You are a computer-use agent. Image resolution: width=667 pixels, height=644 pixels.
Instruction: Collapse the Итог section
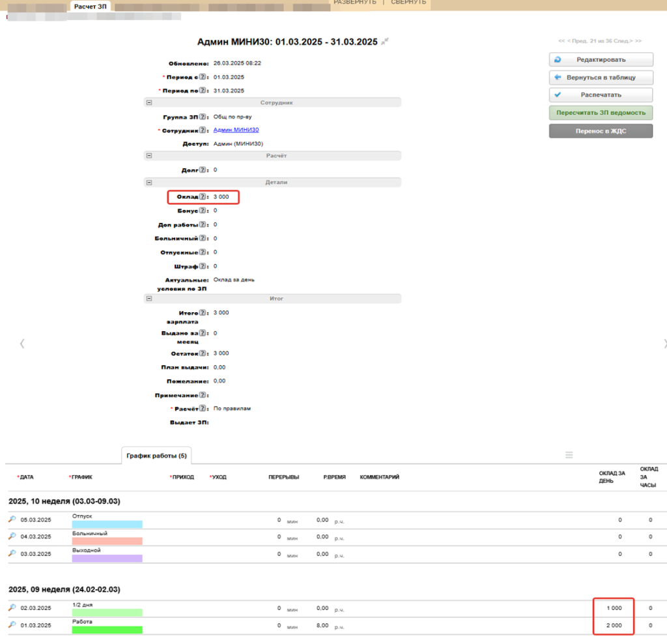point(149,299)
